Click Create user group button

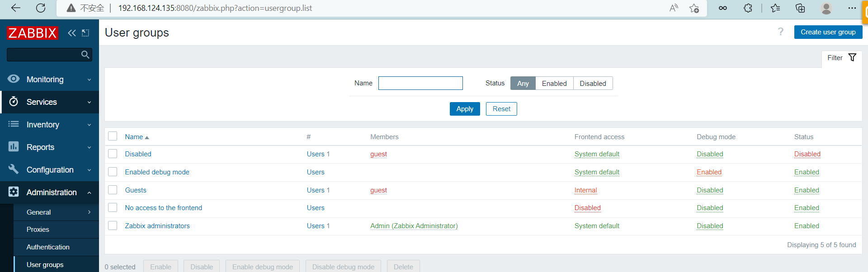pos(828,32)
